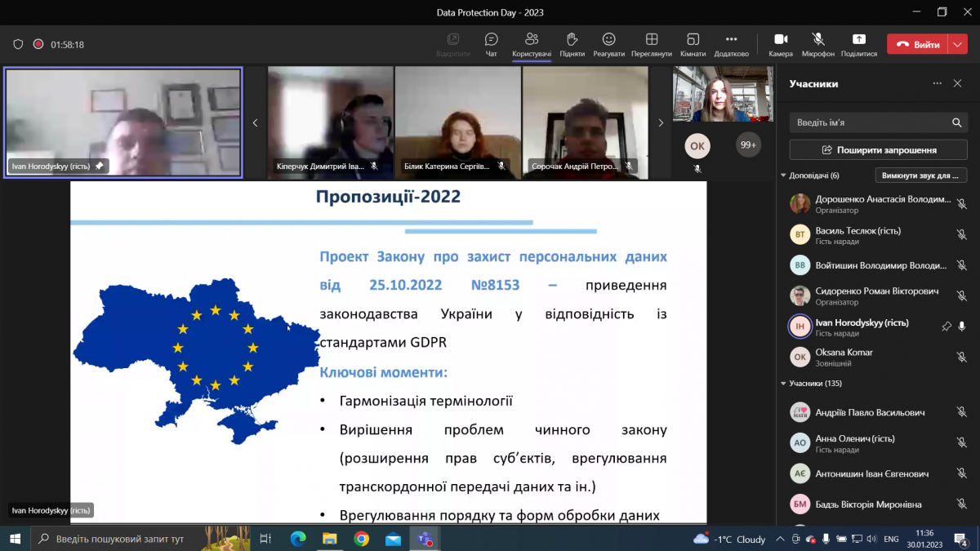
Task: Click the search magnifier in participants panel
Action: tap(957, 122)
